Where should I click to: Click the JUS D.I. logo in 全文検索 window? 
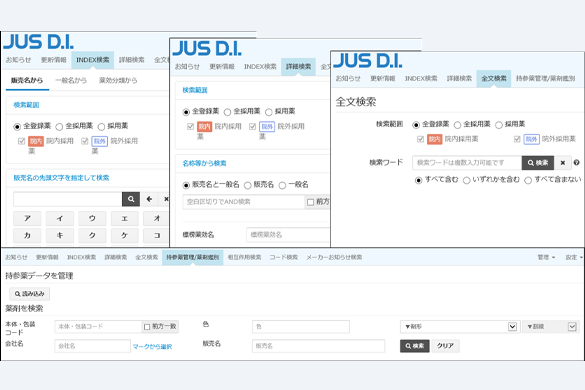(x=367, y=61)
